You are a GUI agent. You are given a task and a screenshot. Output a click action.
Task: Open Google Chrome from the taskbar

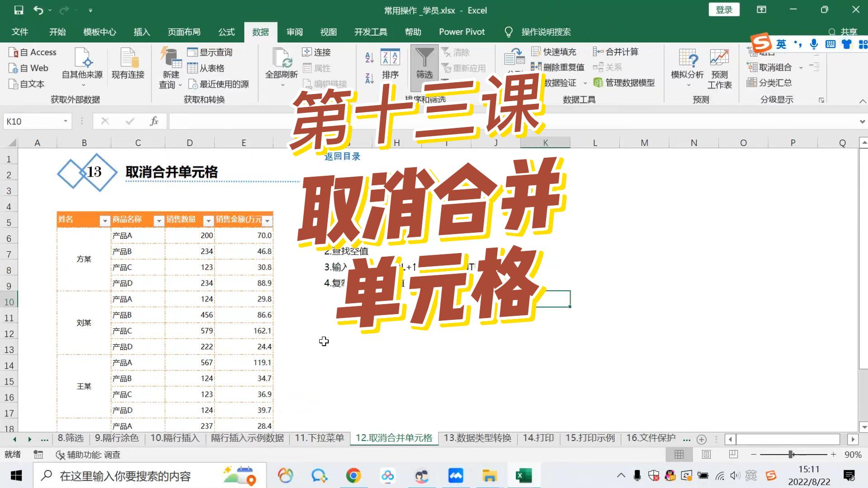click(x=354, y=475)
